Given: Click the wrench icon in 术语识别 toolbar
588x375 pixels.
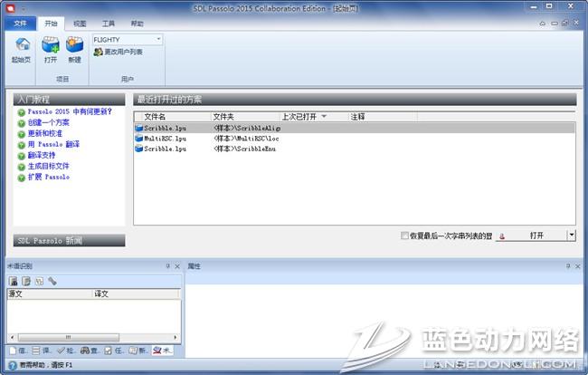Looking at the screenshot, I should (x=52, y=282).
